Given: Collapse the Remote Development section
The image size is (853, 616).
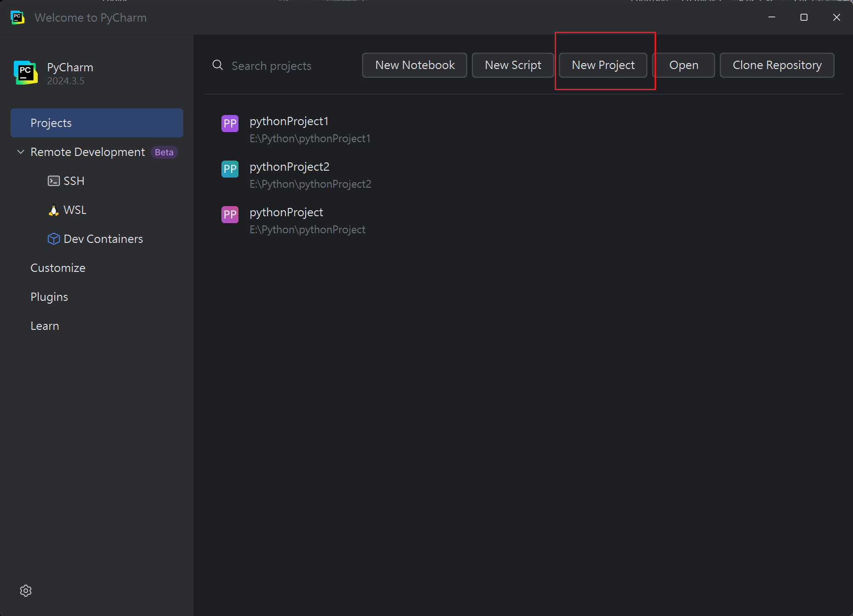Looking at the screenshot, I should (21, 152).
